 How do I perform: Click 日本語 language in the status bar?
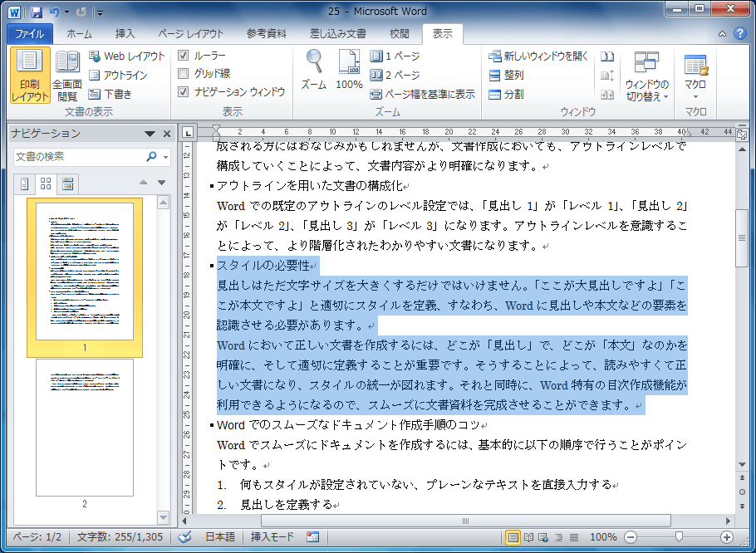pyautogui.click(x=220, y=536)
